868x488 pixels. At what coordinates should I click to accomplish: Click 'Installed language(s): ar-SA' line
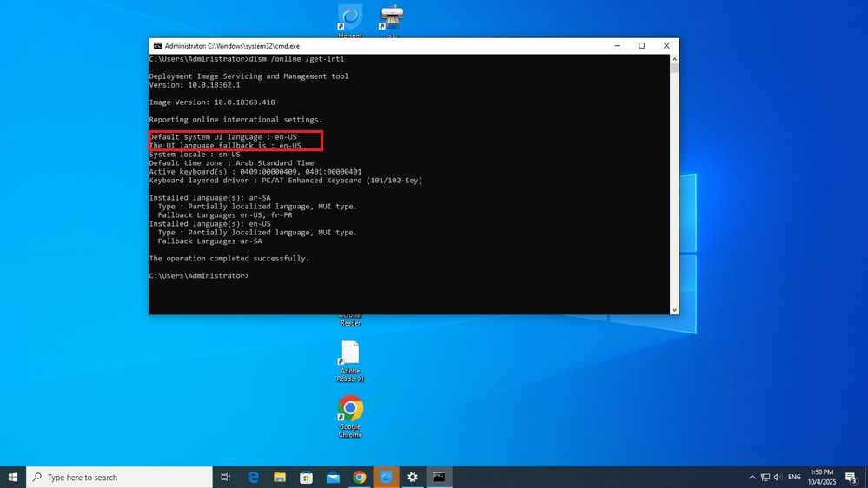(209, 197)
